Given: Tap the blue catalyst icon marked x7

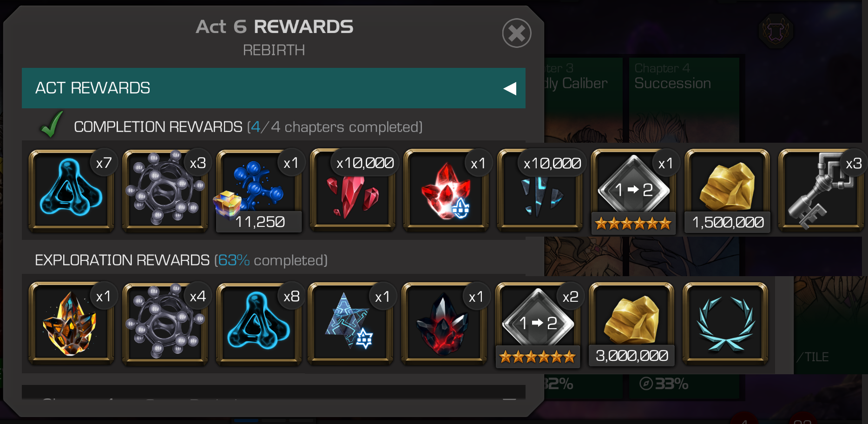Looking at the screenshot, I should point(71,191).
